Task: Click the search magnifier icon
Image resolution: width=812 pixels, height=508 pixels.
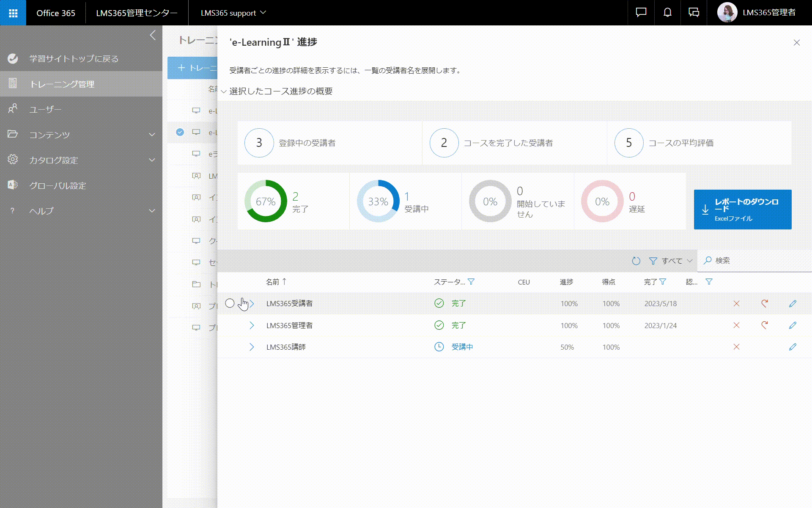Action: click(707, 260)
